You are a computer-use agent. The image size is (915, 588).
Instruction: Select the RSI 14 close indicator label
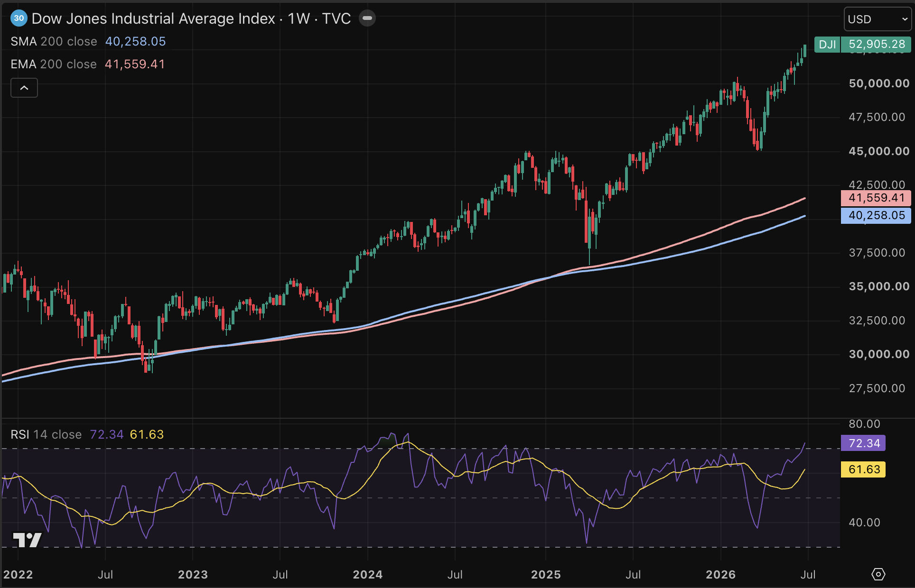(x=46, y=435)
